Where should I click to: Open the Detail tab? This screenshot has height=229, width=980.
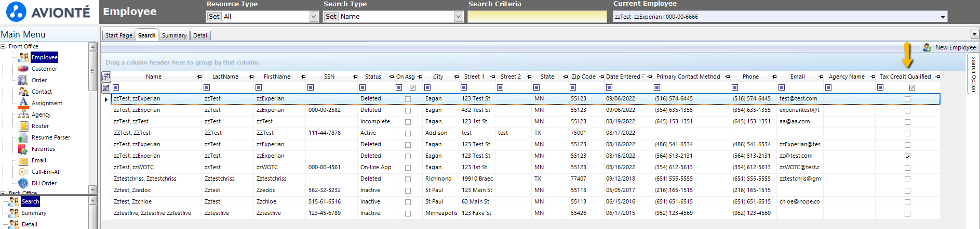200,35
